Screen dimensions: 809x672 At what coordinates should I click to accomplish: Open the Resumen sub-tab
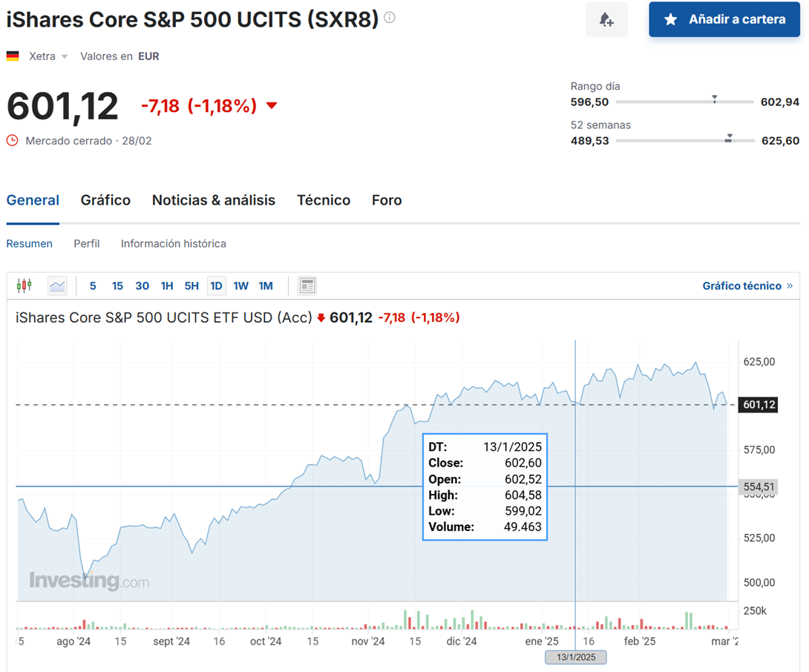[x=30, y=243]
